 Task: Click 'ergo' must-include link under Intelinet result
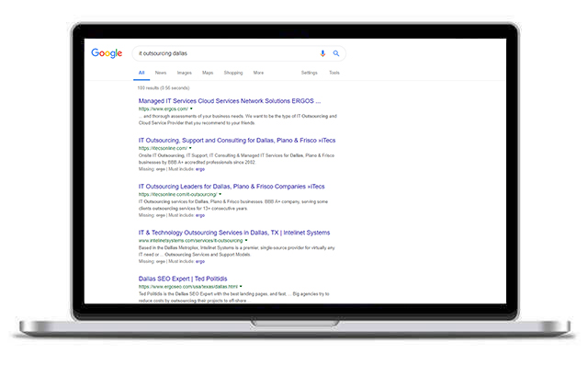200,261
